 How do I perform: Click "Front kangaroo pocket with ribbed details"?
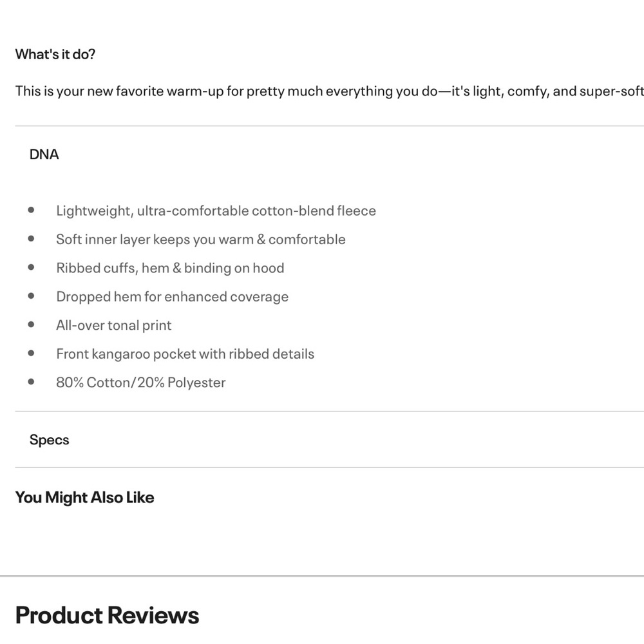[185, 354]
